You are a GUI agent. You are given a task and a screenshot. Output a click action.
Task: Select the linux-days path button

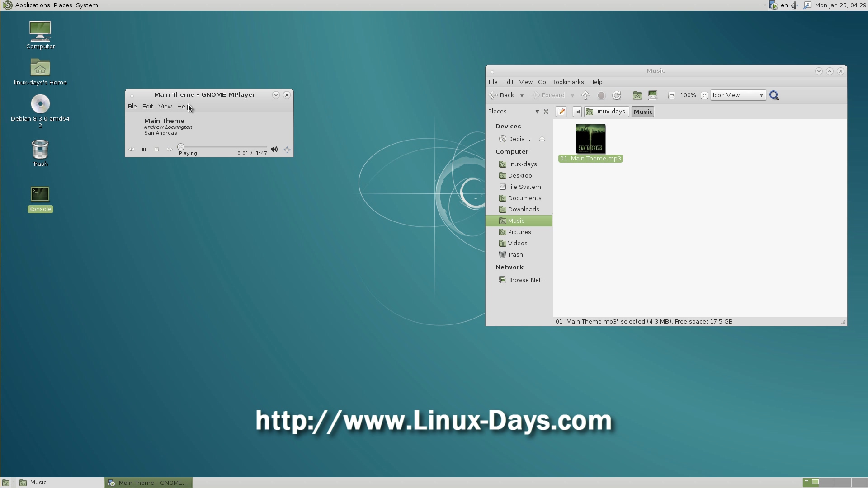(606, 112)
